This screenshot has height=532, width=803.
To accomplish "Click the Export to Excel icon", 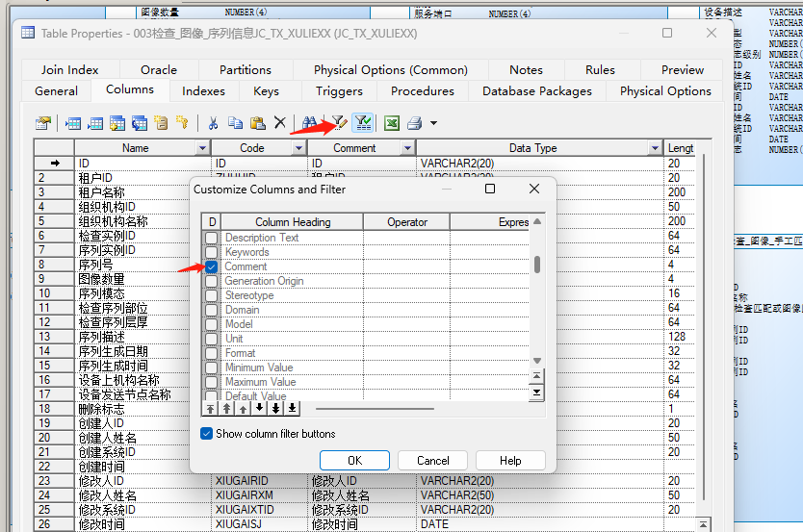I will click(x=391, y=123).
